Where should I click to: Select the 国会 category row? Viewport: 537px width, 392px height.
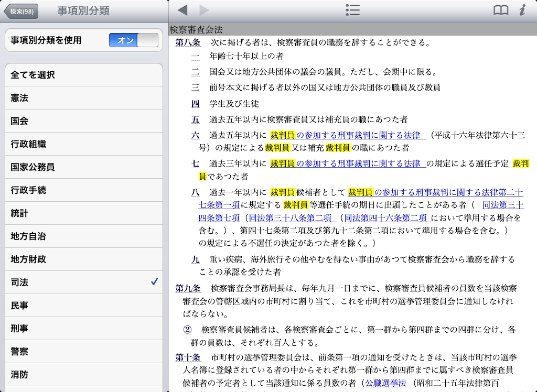click(84, 121)
